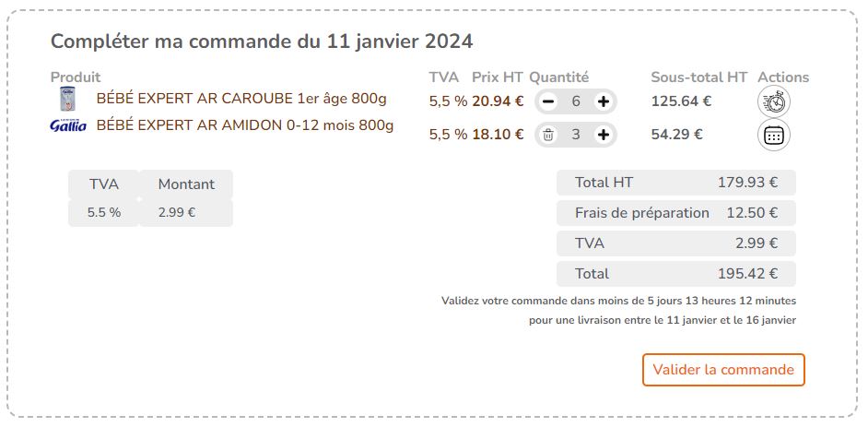Click the Frais de préparation row
The width and height of the screenshot is (868, 439).
(675, 213)
